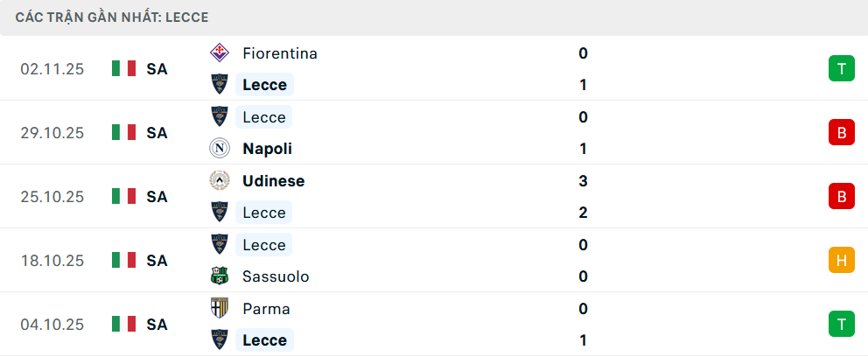Viewport: 868px width, 357px height.
Task: Click SA league label for 25.10.25 match
Action: 157,197
